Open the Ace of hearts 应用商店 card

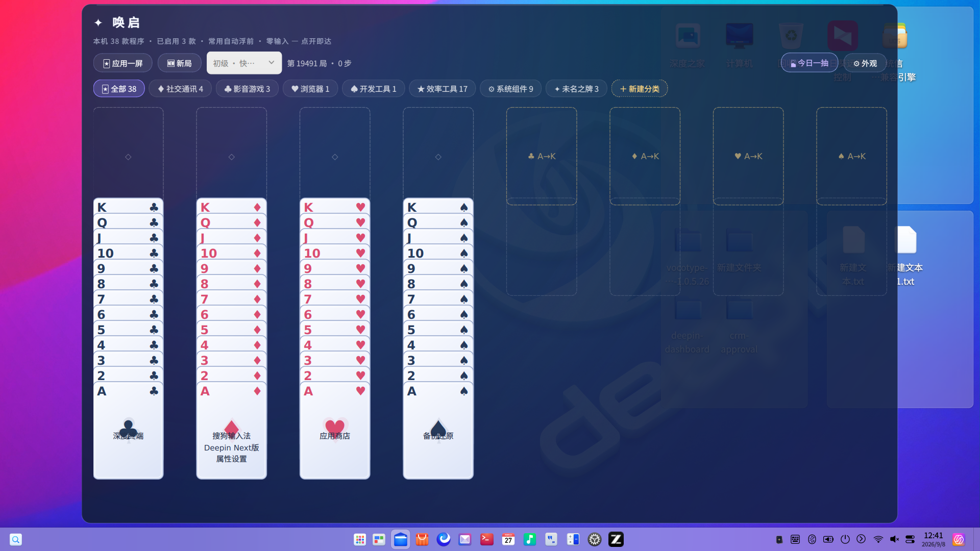[335, 431]
